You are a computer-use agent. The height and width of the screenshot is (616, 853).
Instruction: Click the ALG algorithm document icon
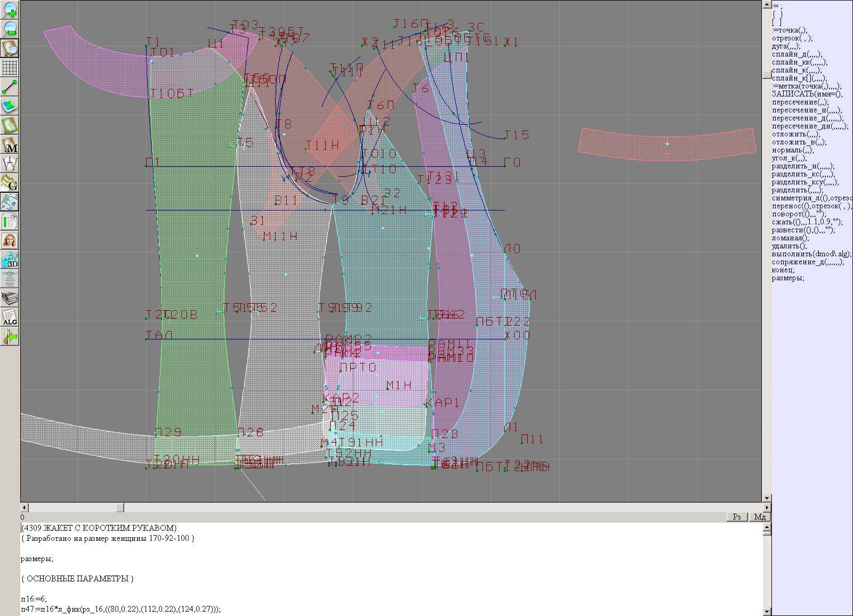click(x=10, y=318)
